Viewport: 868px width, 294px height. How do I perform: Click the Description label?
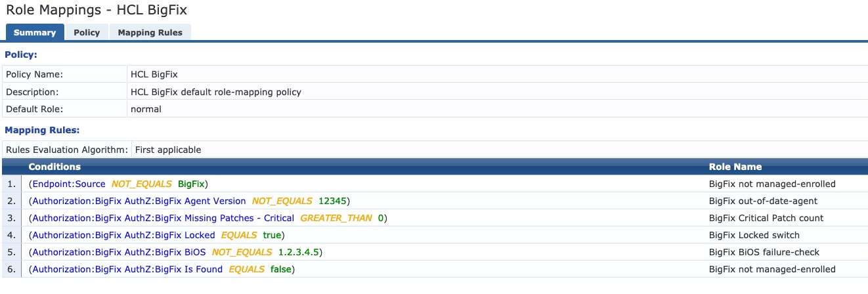[32, 92]
